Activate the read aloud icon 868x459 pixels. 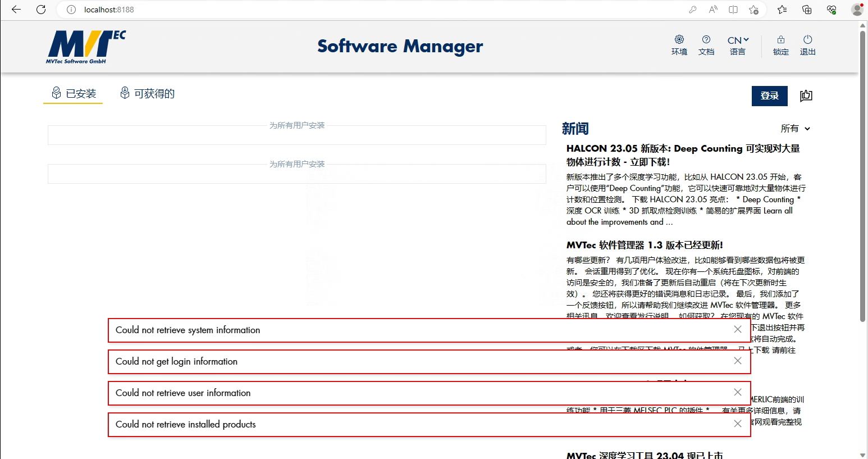point(713,10)
